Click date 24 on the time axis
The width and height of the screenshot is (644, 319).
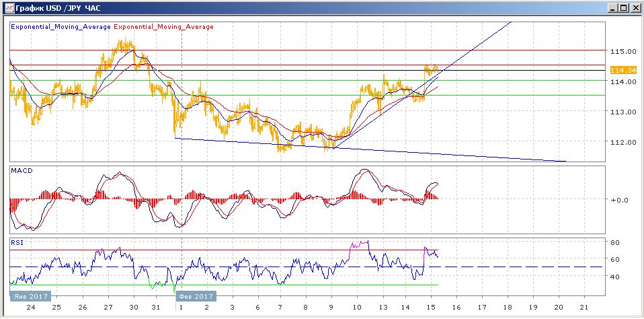click(30, 308)
